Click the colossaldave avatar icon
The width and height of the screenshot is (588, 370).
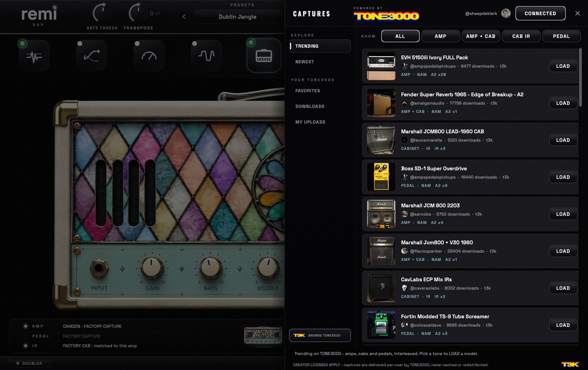(404, 325)
